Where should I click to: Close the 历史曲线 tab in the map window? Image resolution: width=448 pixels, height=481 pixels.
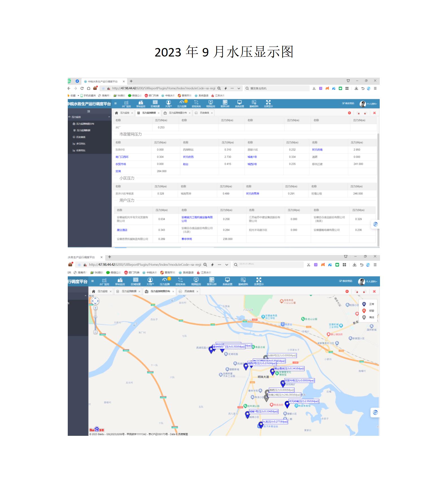pyautogui.click(x=197, y=291)
